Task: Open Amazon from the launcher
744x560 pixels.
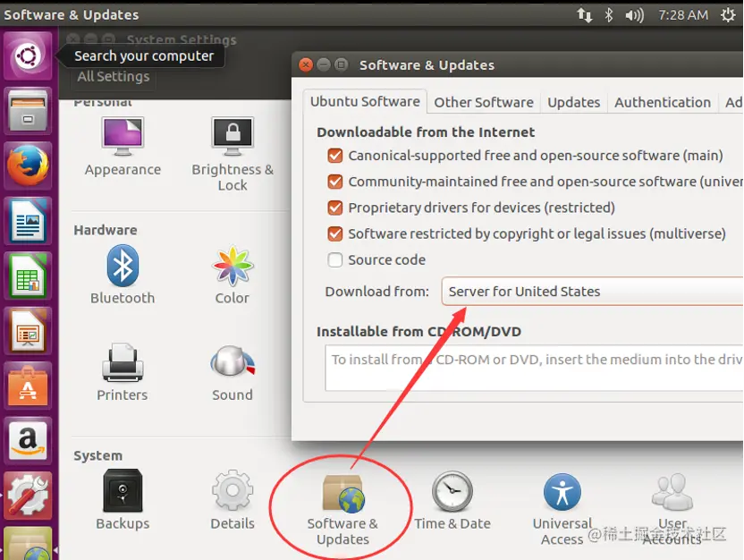Action: point(28,441)
